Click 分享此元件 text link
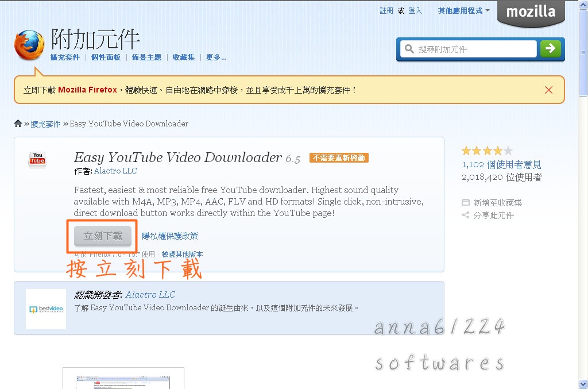Image resolution: width=588 pixels, height=389 pixels. (x=493, y=215)
